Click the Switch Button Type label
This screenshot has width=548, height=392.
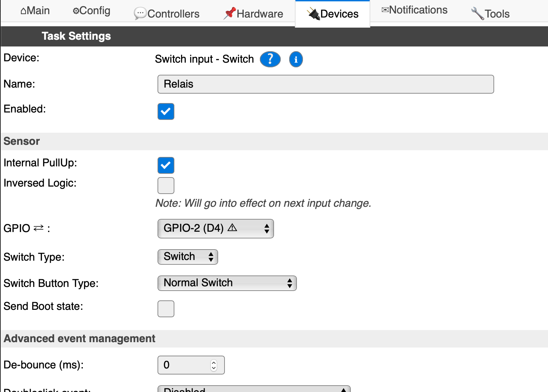pos(51,283)
